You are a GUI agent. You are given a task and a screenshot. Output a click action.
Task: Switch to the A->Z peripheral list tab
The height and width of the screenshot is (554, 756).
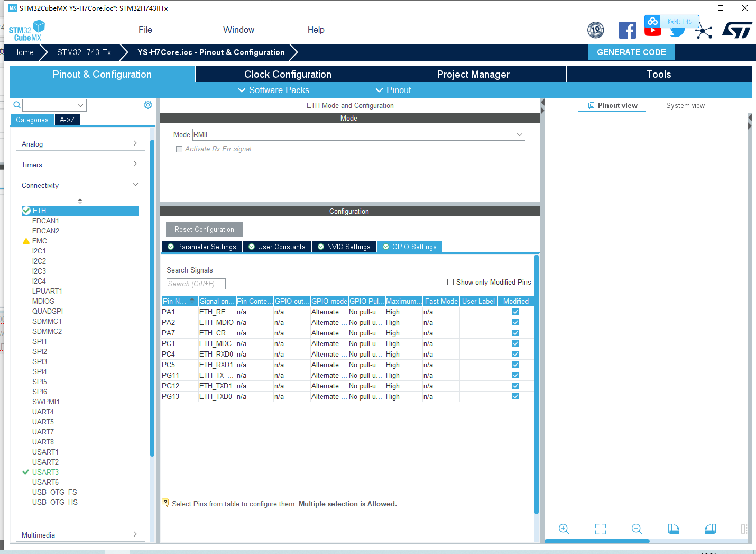[67, 120]
